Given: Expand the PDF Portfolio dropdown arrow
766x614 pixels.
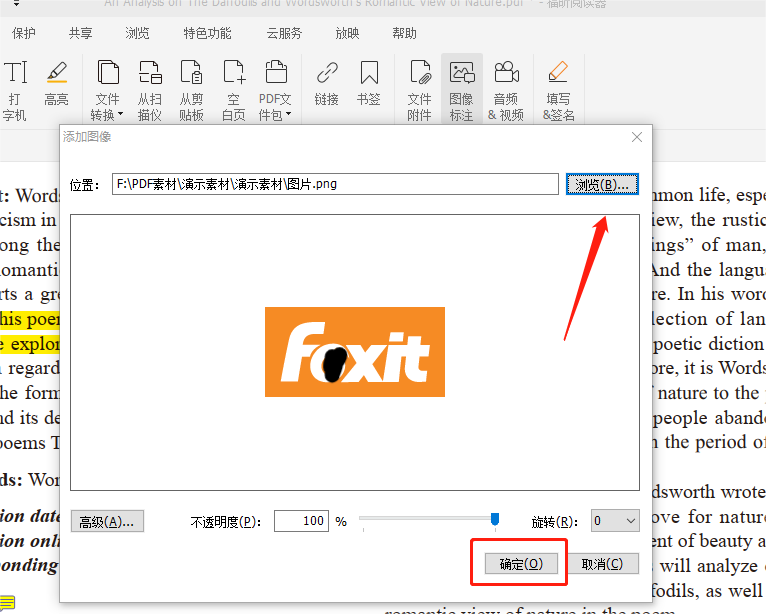Looking at the screenshot, I should [x=288, y=114].
